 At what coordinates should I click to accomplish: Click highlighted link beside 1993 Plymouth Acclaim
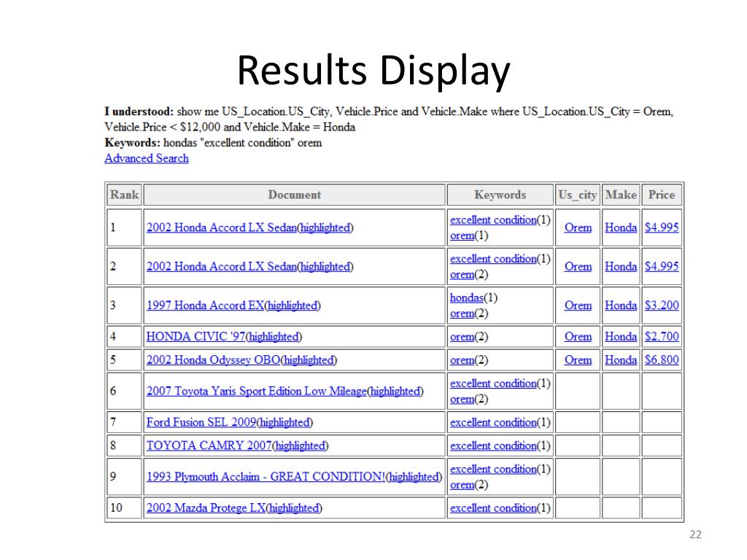[x=414, y=477]
